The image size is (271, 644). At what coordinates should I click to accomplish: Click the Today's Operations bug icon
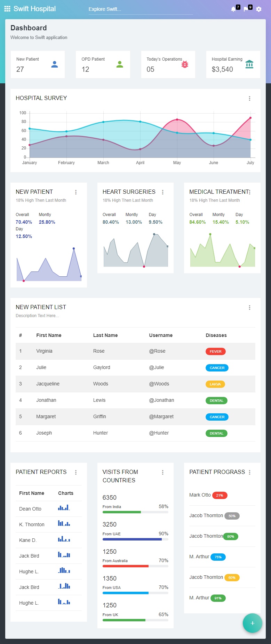[185, 64]
